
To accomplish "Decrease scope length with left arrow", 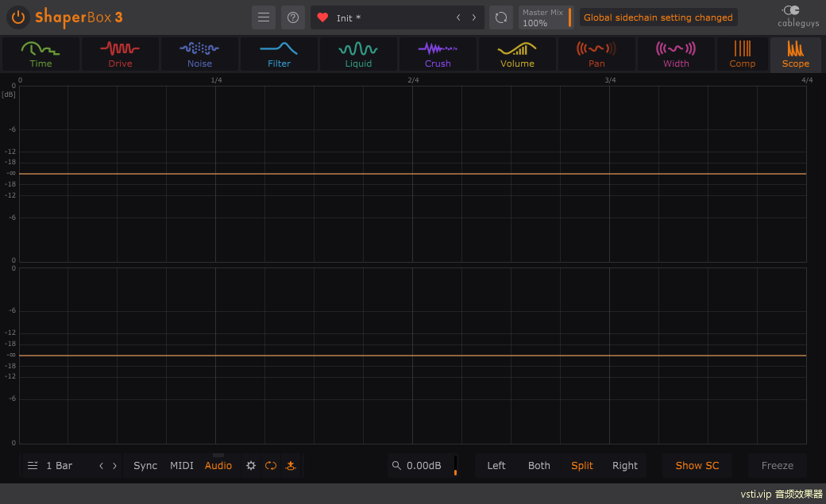I will pos(101,466).
